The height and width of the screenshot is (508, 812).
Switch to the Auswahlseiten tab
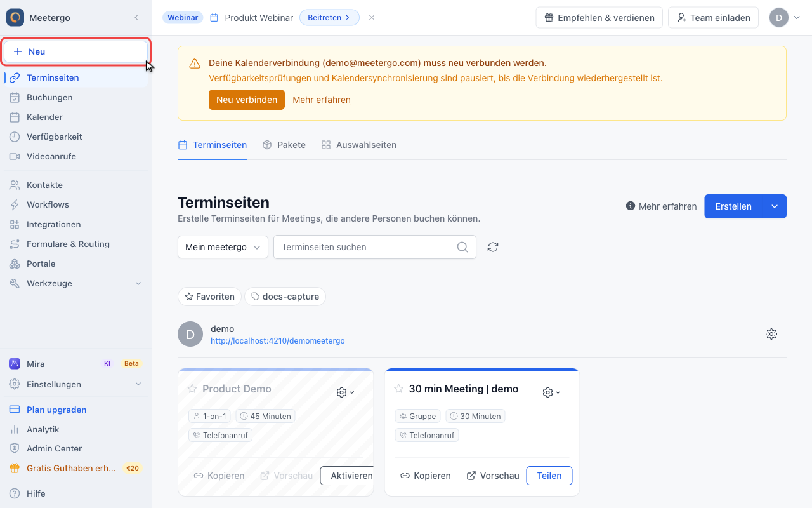[x=359, y=145]
